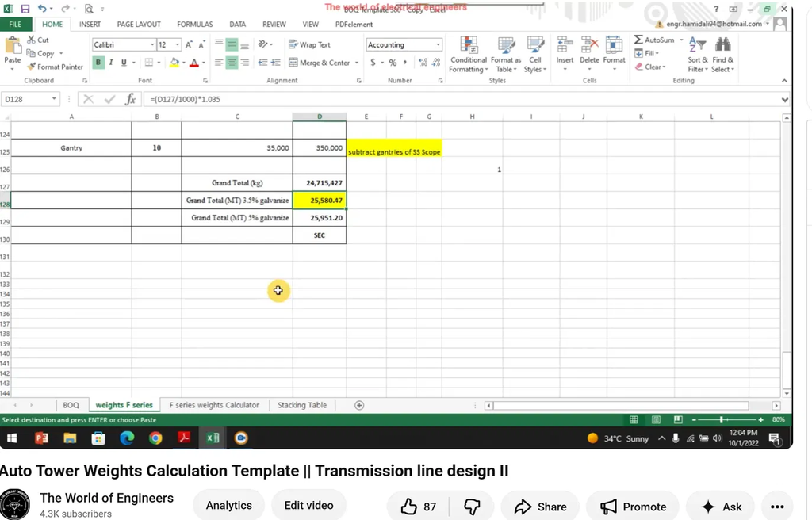The height and width of the screenshot is (520, 812).
Task: Click Format cells icon
Action: 615,45
